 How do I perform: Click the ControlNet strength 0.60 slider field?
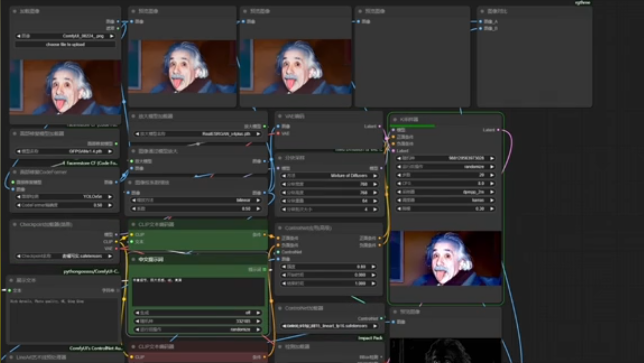pyautogui.click(x=329, y=267)
